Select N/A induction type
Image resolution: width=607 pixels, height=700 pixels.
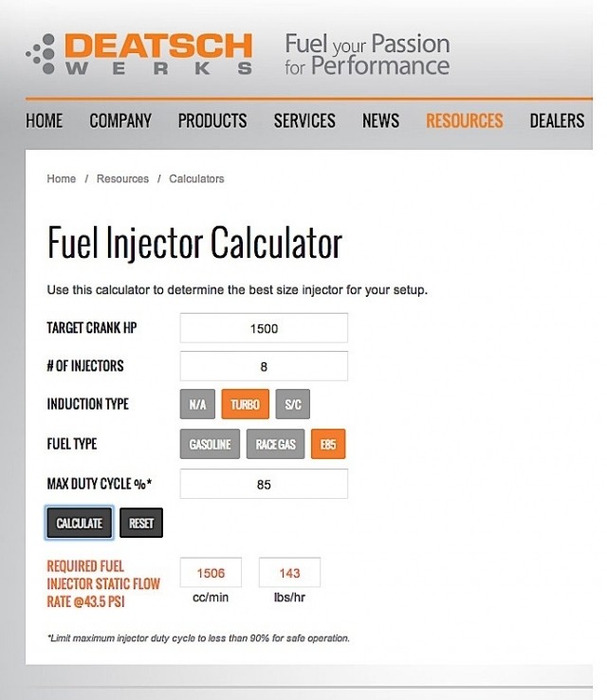pos(197,404)
